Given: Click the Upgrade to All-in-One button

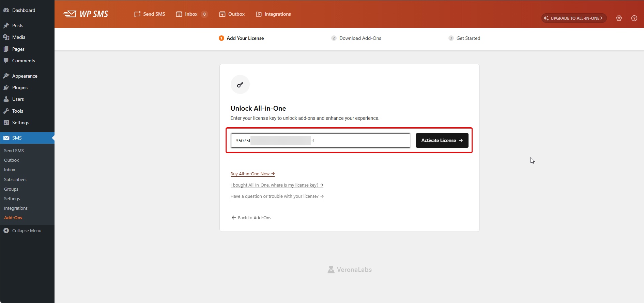Looking at the screenshot, I should [574, 18].
